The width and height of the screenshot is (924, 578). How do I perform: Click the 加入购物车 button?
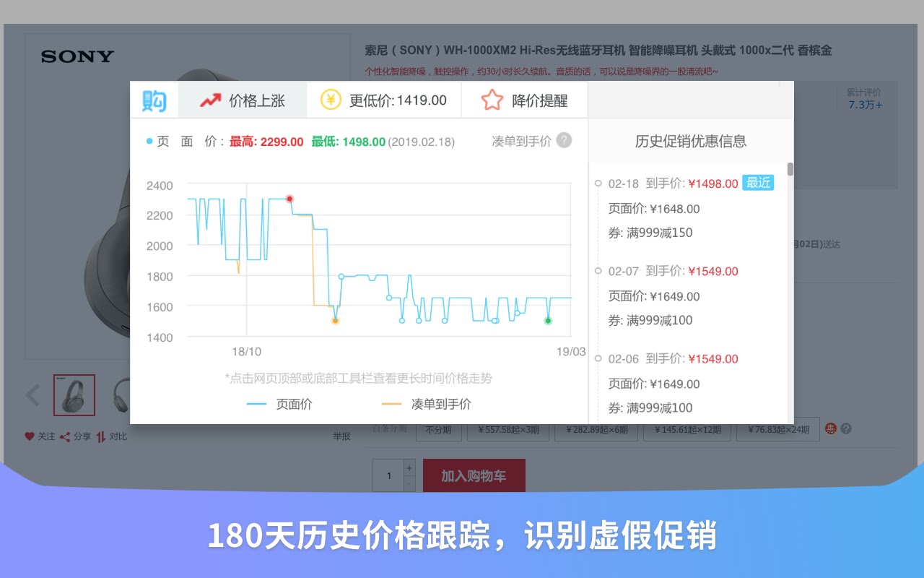[474, 476]
